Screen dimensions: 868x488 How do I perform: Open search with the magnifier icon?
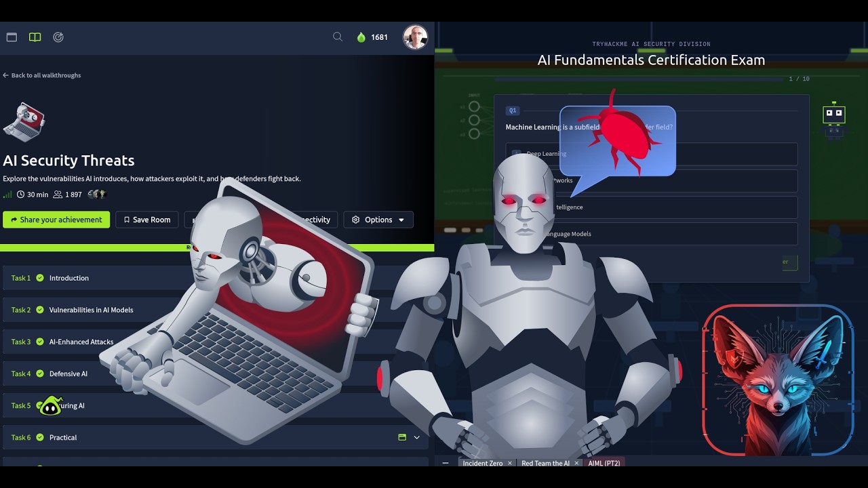click(x=338, y=37)
